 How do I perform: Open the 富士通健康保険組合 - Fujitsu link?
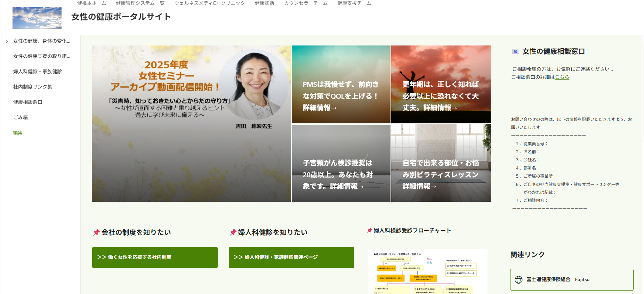coord(572,280)
